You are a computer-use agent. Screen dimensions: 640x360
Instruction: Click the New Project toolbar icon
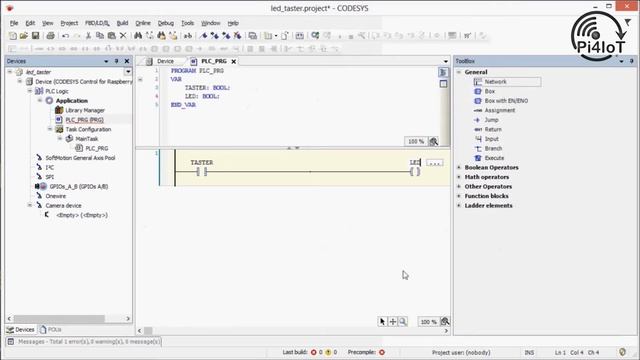(13, 36)
